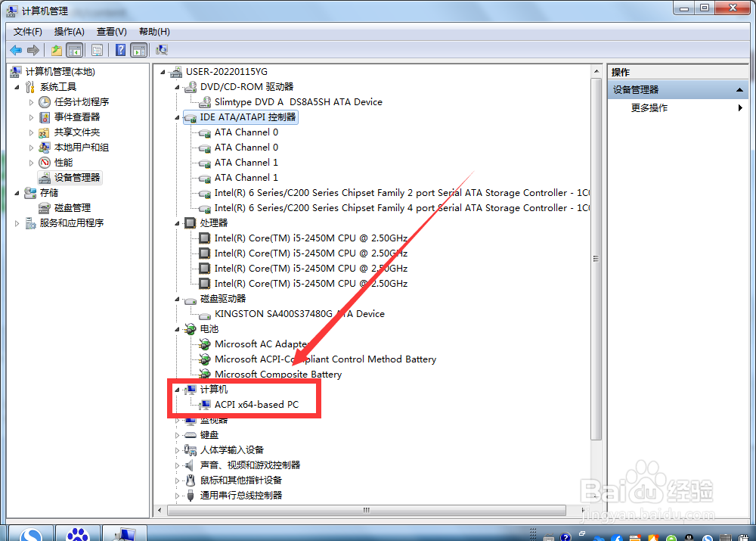Image resolution: width=756 pixels, height=541 pixels.
Task: Collapse the 电池 category
Action: click(177, 329)
